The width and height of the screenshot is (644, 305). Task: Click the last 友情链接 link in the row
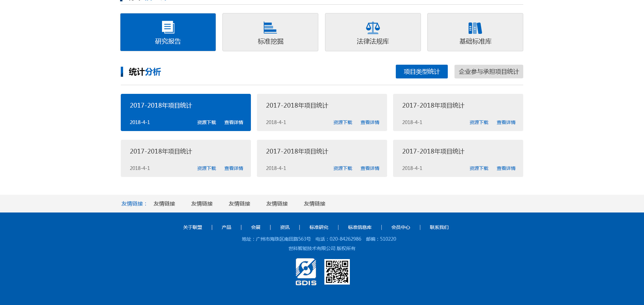[314, 204]
